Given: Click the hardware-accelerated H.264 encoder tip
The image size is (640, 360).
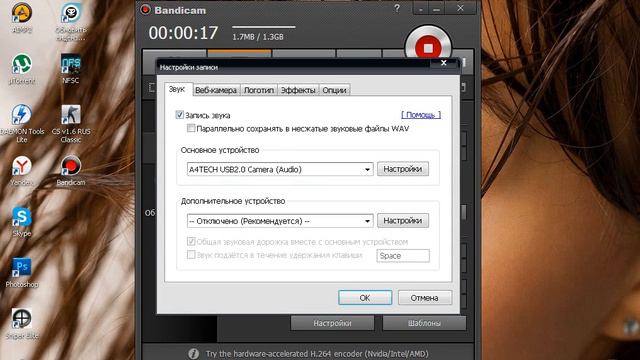Looking at the screenshot, I should [317, 353].
